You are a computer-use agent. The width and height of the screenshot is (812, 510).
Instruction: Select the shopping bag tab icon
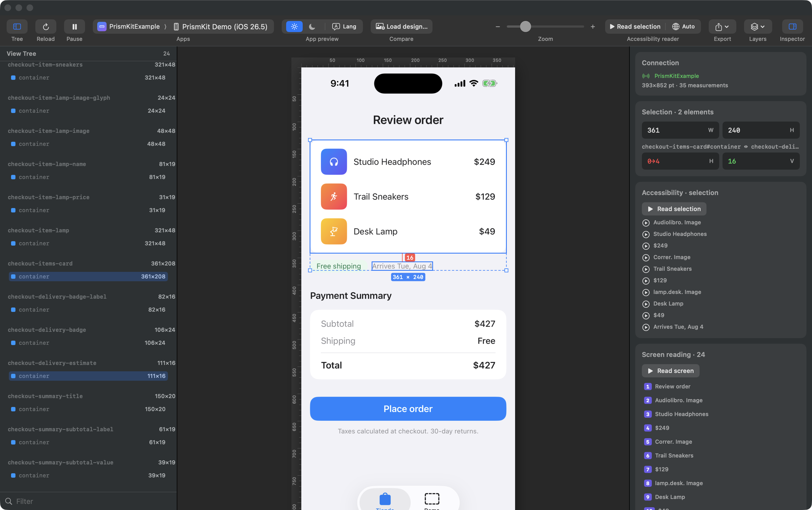tap(385, 499)
